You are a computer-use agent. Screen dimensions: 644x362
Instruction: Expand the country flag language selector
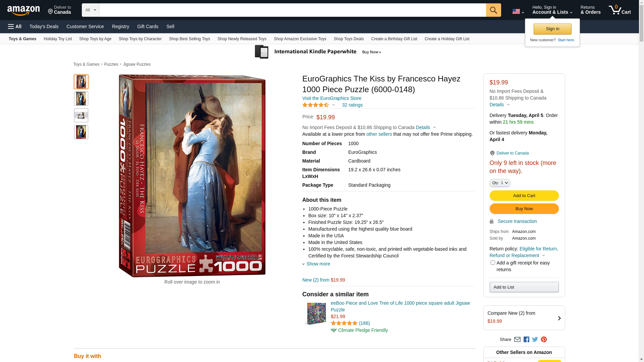(x=518, y=12)
